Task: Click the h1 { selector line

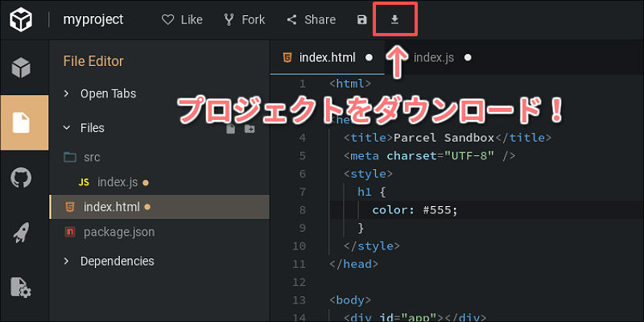Action: tap(371, 192)
